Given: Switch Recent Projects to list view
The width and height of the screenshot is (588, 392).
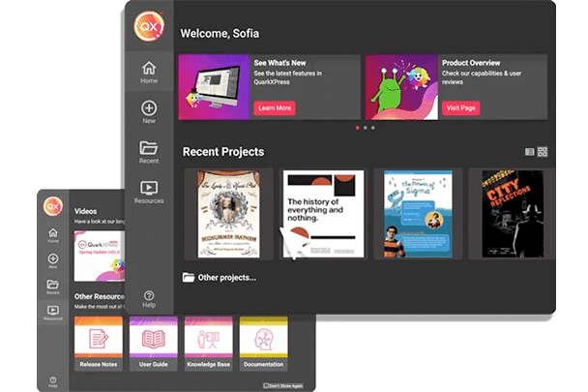Looking at the screenshot, I should [x=529, y=152].
